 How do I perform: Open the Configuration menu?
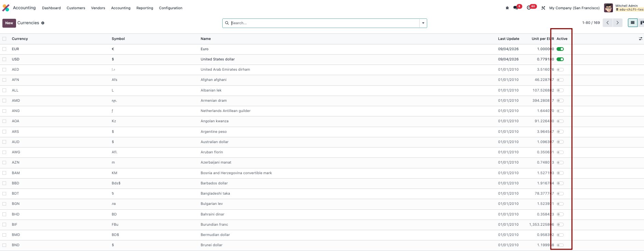[170, 8]
